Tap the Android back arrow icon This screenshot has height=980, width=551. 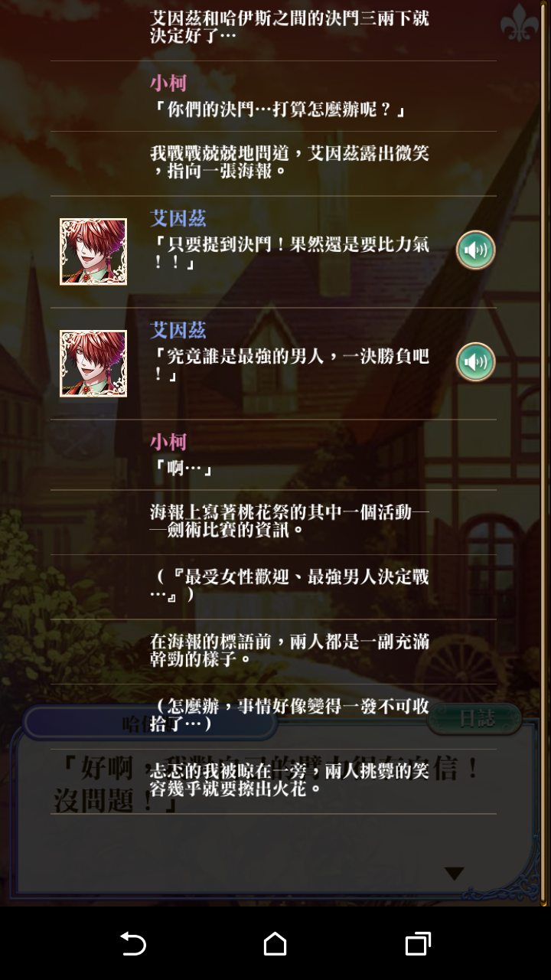coord(133,943)
